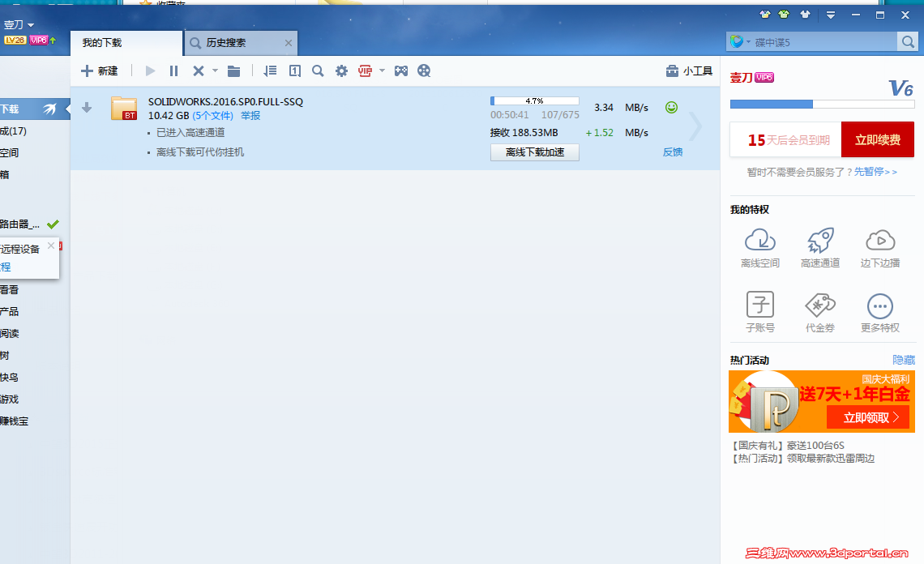The height and width of the screenshot is (564, 924).
Task: Open the username 壹刀 dropdown at top left
Action: point(19,25)
